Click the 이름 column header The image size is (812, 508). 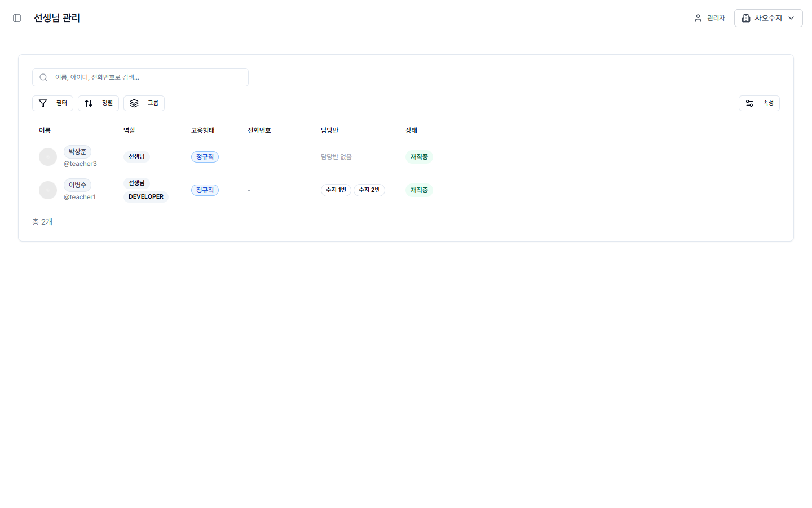[45, 130]
